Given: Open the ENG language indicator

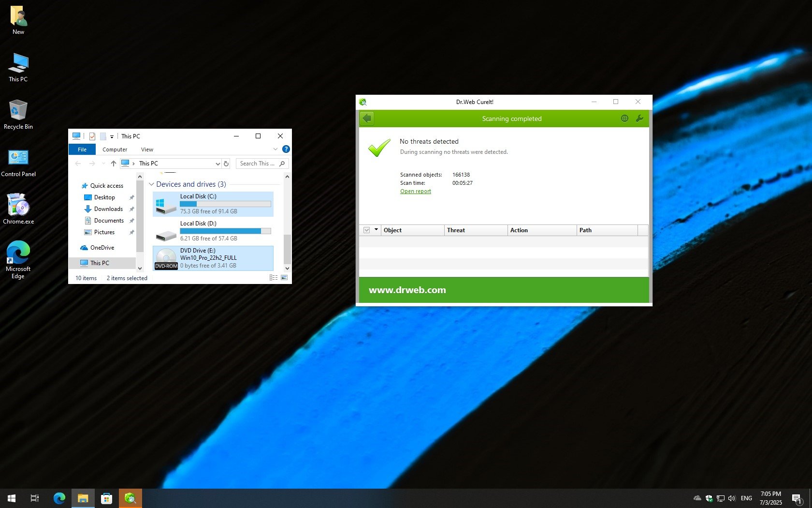Looking at the screenshot, I should pos(746,498).
